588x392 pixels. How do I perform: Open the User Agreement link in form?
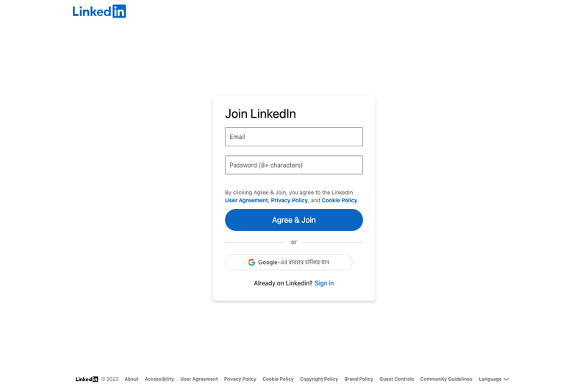tap(246, 200)
